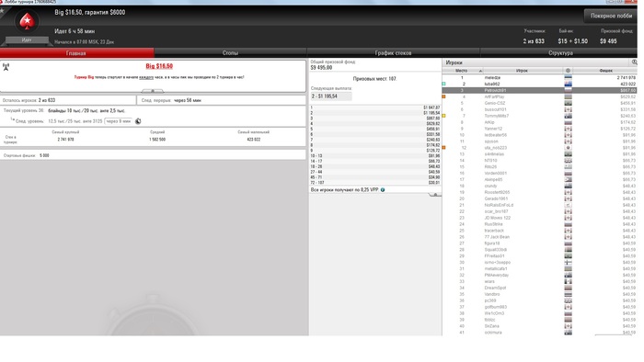
Task: Click the Canada flag in busscut101 row
Action: [x=568, y=109]
